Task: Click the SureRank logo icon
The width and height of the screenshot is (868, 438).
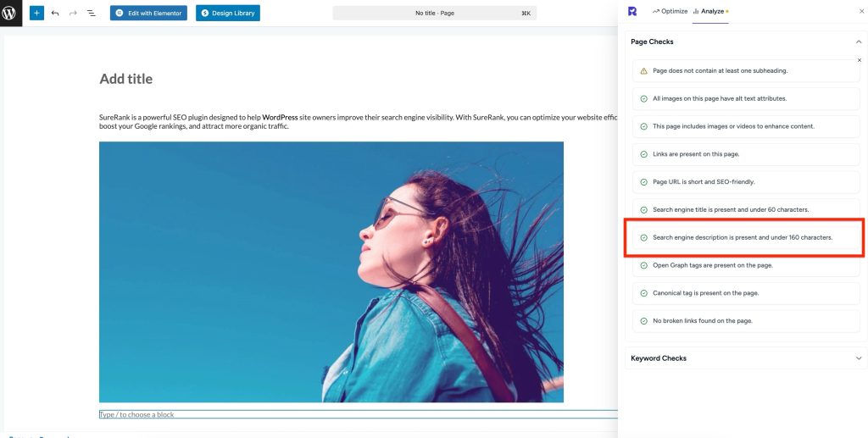Action: click(x=632, y=11)
